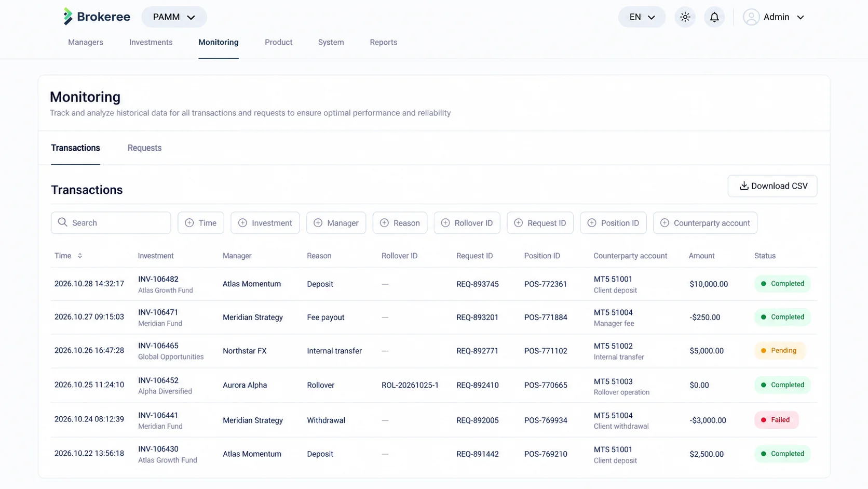The width and height of the screenshot is (868, 489).
Task: Click investment INV-106441
Action: coord(158,415)
